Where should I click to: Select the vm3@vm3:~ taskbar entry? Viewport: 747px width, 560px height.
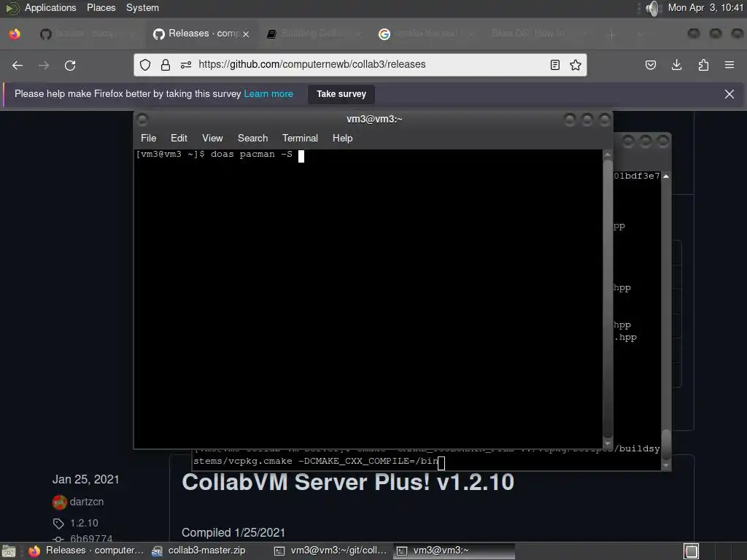(454, 551)
